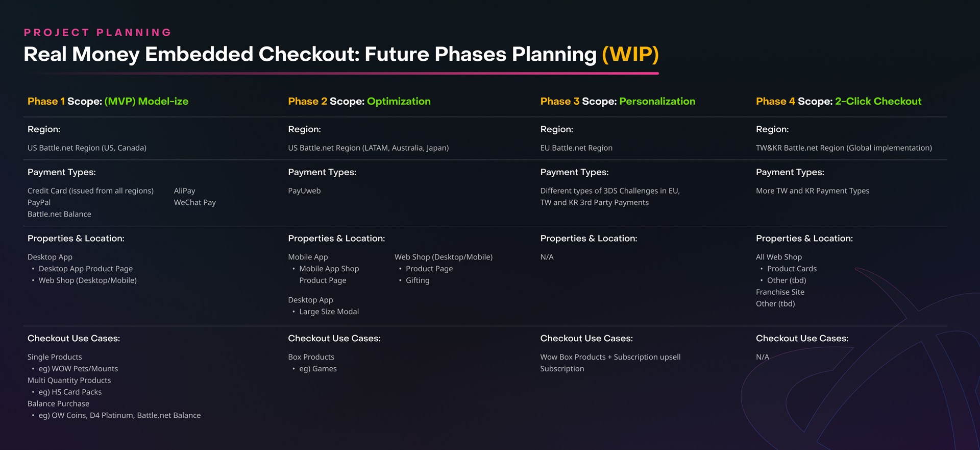980x450 pixels.
Task: Select the Gifting bullet under Web Shop
Action: tap(418, 280)
